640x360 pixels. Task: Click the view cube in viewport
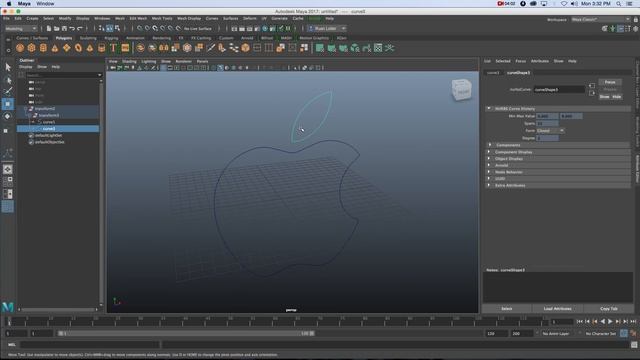[462, 90]
